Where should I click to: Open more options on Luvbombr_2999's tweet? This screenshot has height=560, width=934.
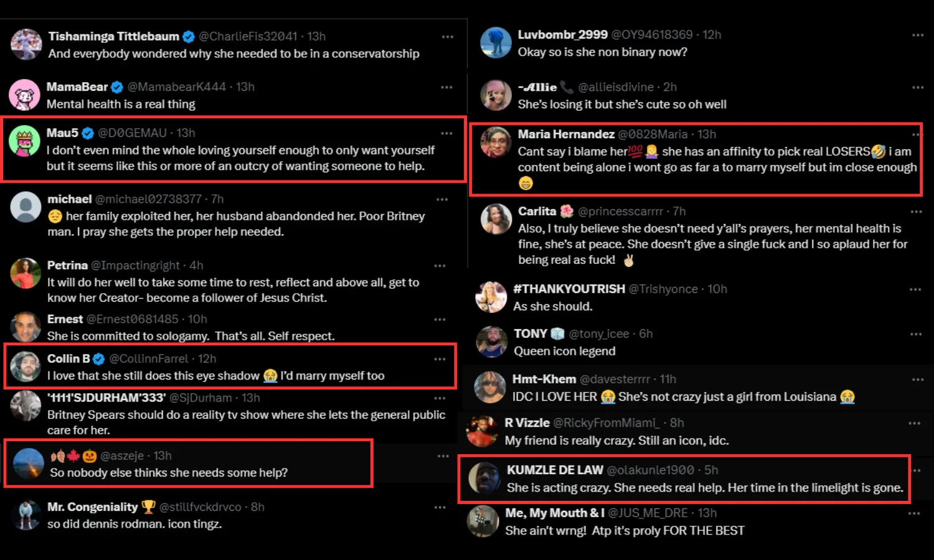click(x=917, y=35)
